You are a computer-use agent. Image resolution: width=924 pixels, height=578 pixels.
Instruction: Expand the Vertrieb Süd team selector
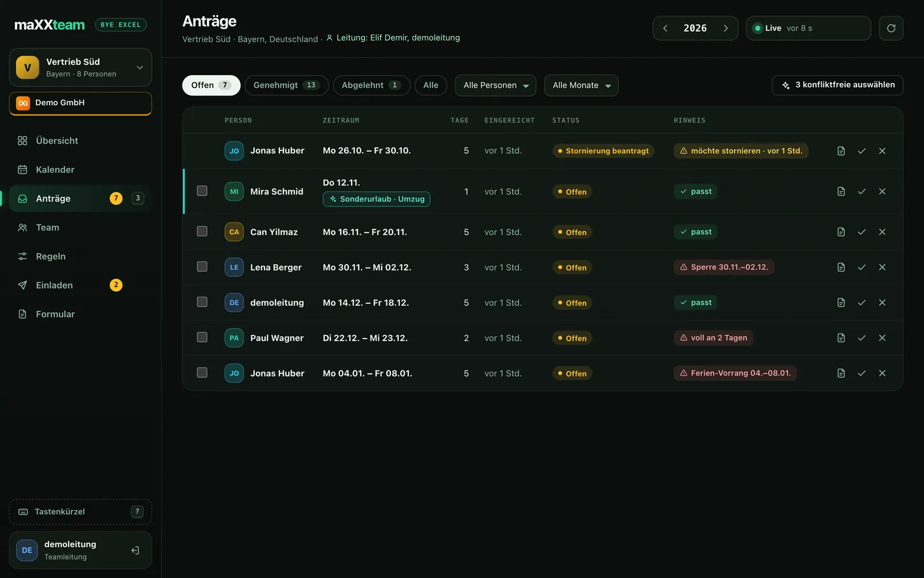click(x=80, y=68)
